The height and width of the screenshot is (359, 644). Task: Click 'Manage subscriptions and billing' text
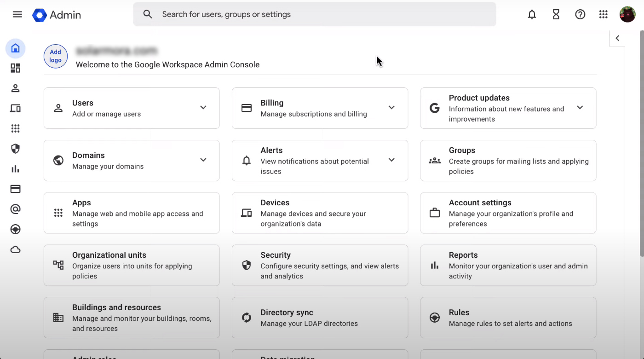[x=314, y=114]
